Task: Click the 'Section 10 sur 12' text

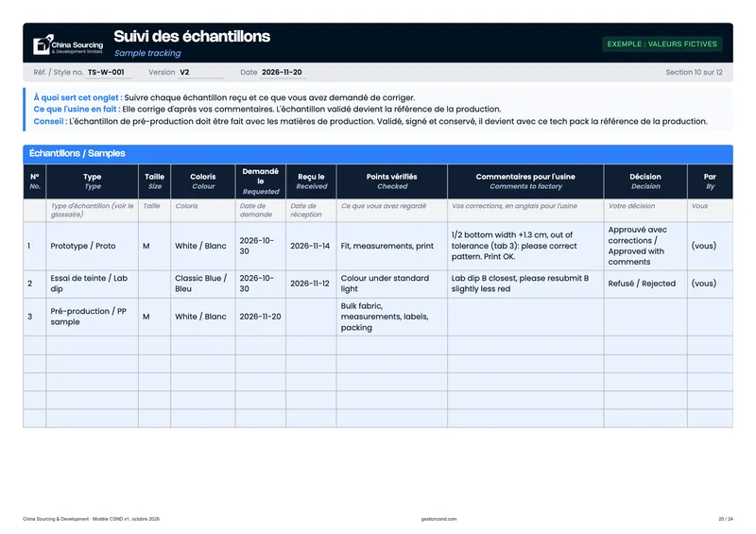Action: pyautogui.click(x=694, y=73)
